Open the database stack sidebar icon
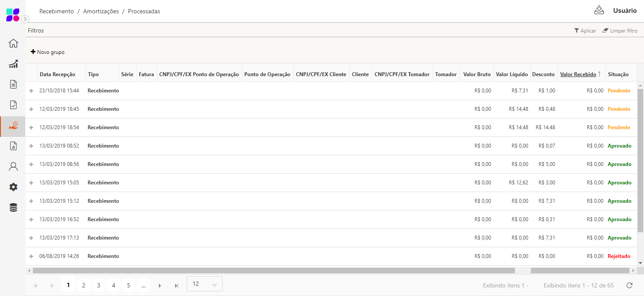 coord(13,207)
